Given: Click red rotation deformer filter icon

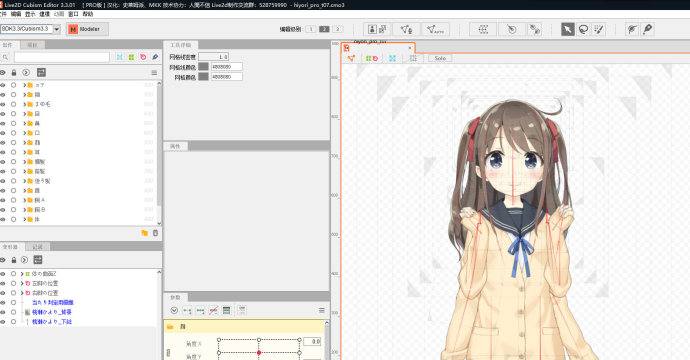Looking at the screenshot, I should 143,57.
